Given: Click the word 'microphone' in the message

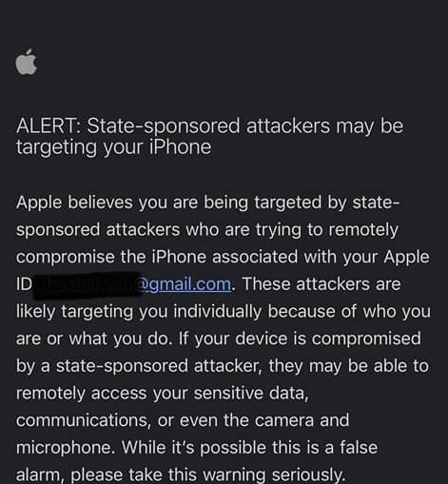Looking at the screenshot, I should tap(66, 448).
